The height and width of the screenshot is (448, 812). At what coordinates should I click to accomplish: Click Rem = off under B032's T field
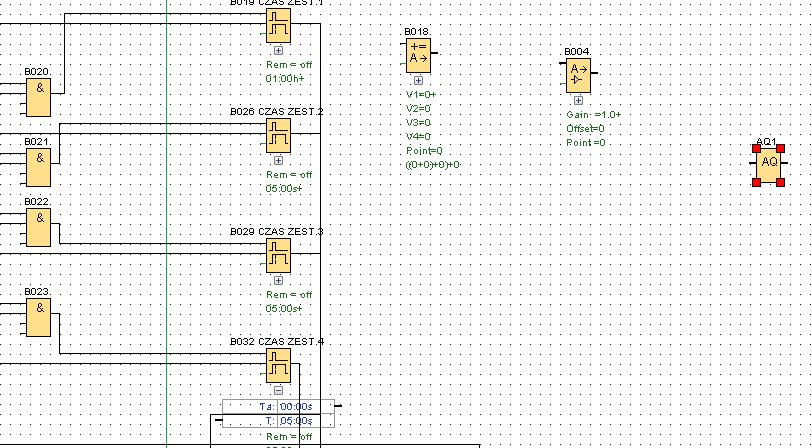[289, 437]
